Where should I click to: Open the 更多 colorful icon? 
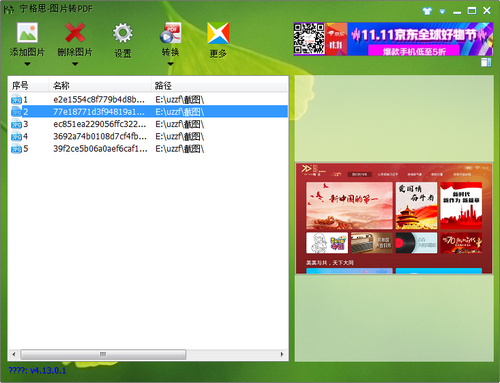tap(218, 33)
